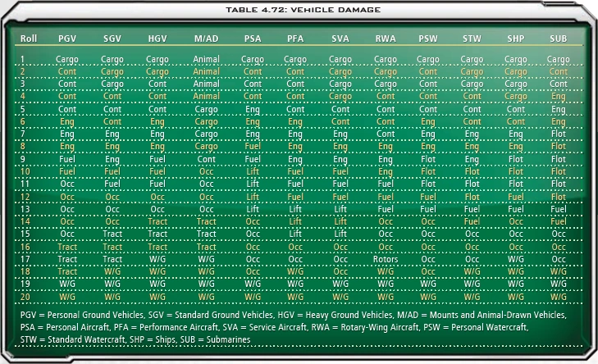
Task: Click the "Eng" cell in roll 10 row
Action: tap(386, 172)
